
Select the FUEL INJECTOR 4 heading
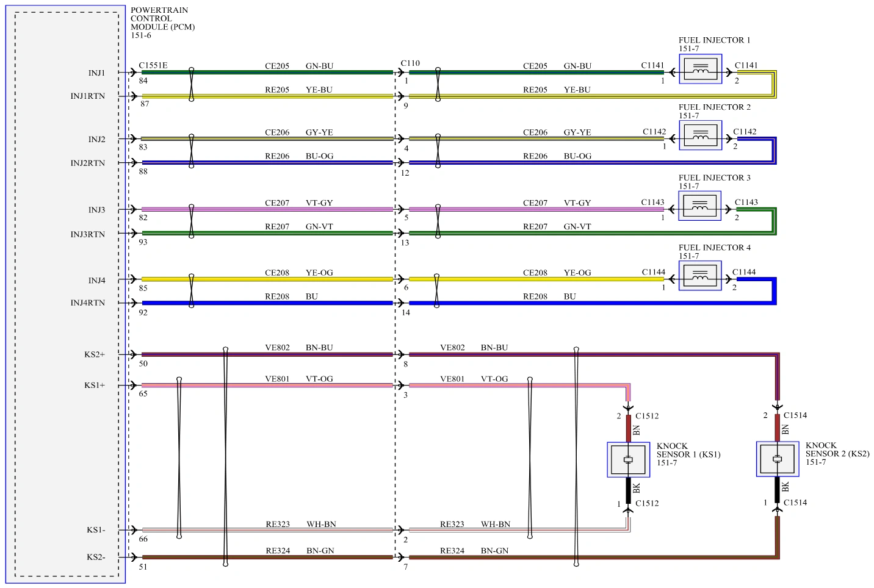pyautogui.click(x=715, y=247)
